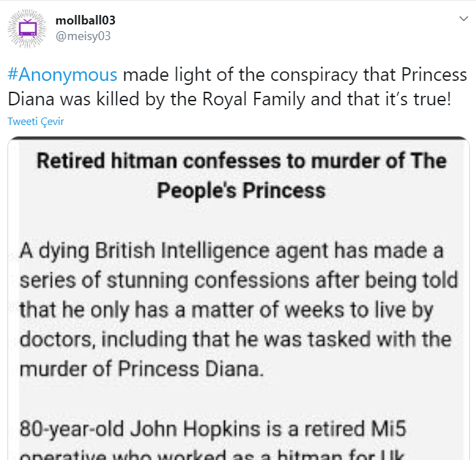Screen dimensions: 476x460
Task: Click the "A dying British Intelligence agent" line
Action: (232, 251)
